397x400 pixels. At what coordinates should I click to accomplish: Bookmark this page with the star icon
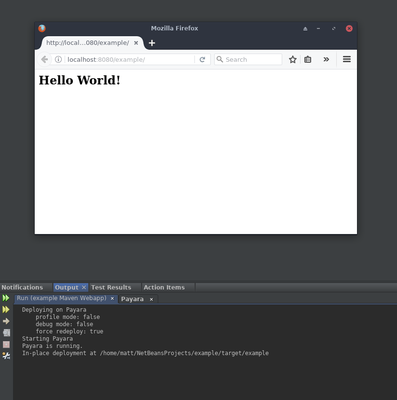coord(293,59)
